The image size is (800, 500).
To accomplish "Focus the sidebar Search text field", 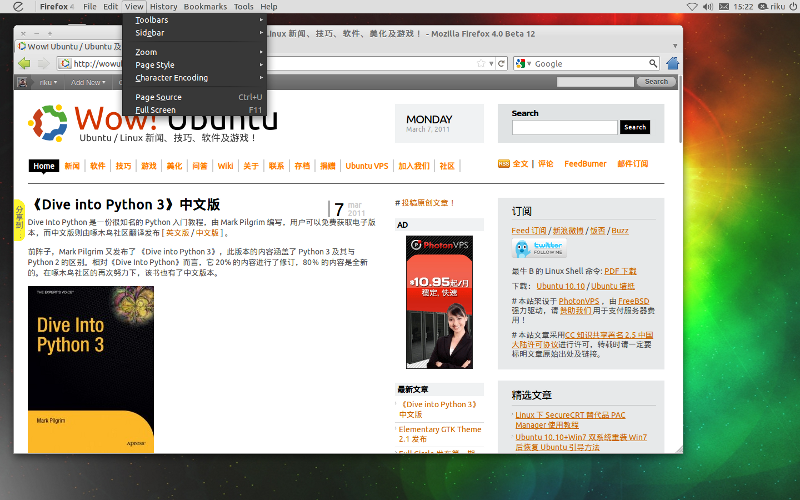I will (x=565, y=127).
